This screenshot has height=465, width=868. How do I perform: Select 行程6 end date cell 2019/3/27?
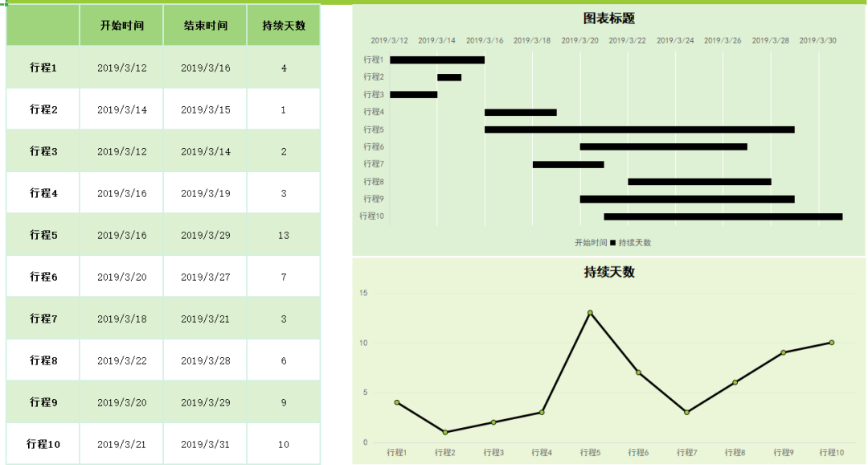206,277
